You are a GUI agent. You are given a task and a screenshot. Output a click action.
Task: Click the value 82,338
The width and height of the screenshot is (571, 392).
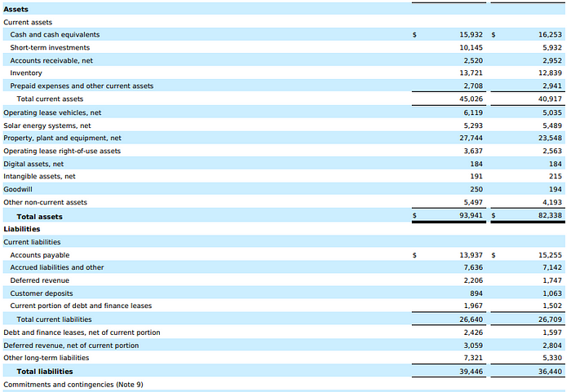[550, 215]
